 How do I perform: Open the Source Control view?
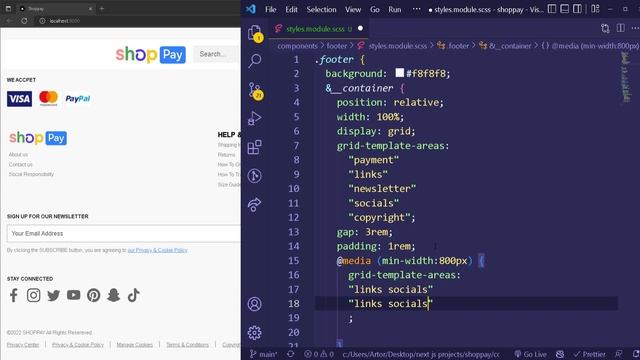(255, 90)
